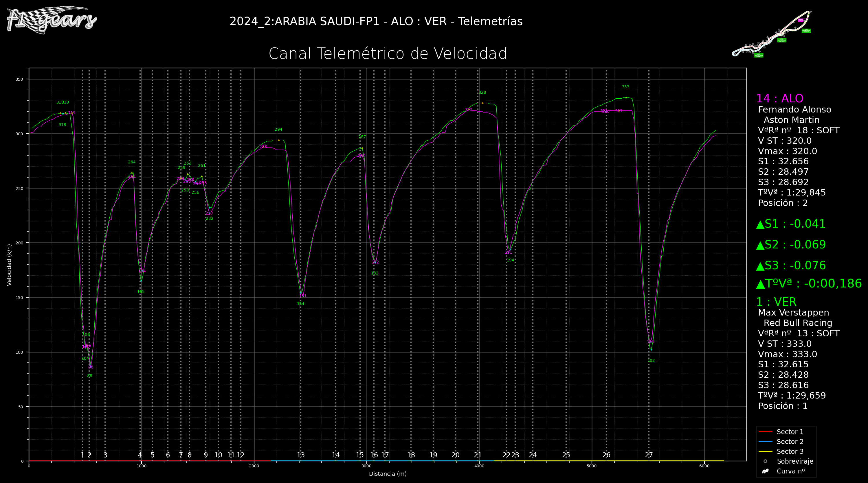Click the 328 speed peak label
Image resolution: width=868 pixels, height=483 pixels.
[482, 92]
